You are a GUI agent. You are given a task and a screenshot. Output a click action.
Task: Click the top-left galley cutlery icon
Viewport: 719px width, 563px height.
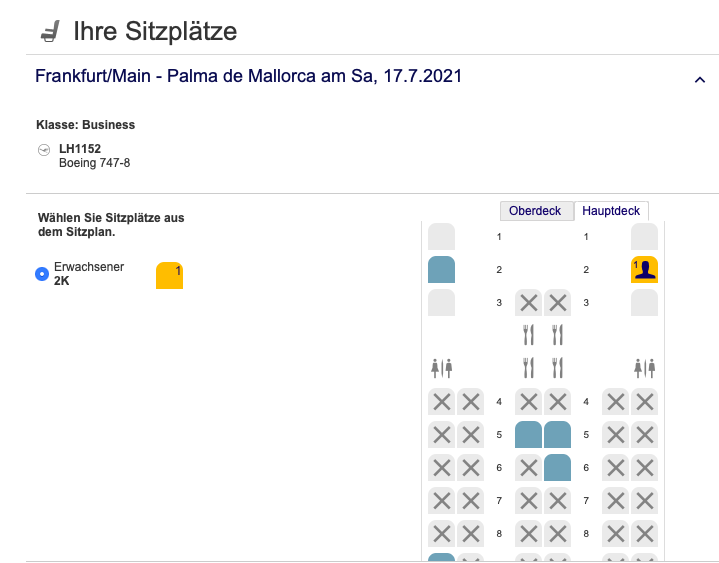pyautogui.click(x=528, y=334)
